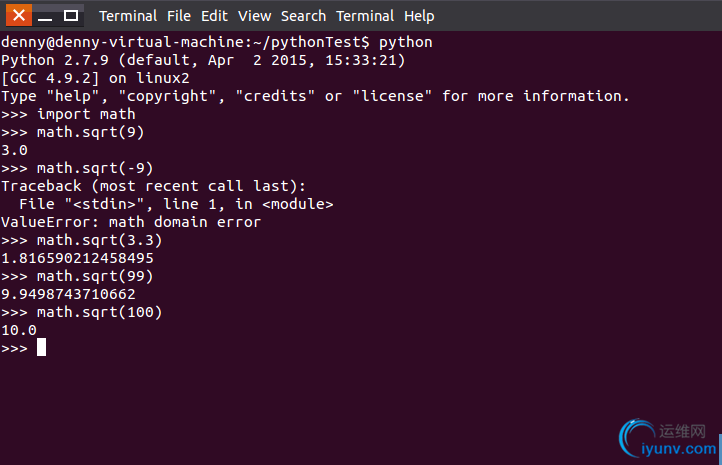Open the first Terminal menu
The width and height of the screenshot is (722, 465).
[128, 16]
